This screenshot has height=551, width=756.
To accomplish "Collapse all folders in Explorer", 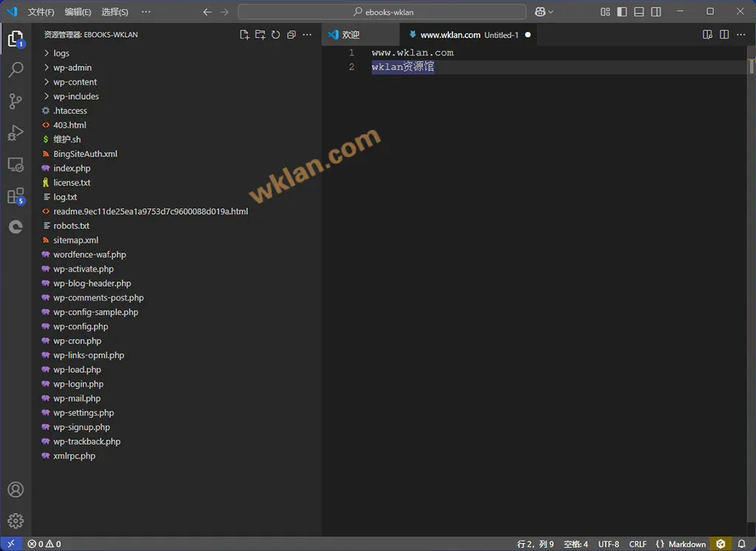I will (x=291, y=35).
